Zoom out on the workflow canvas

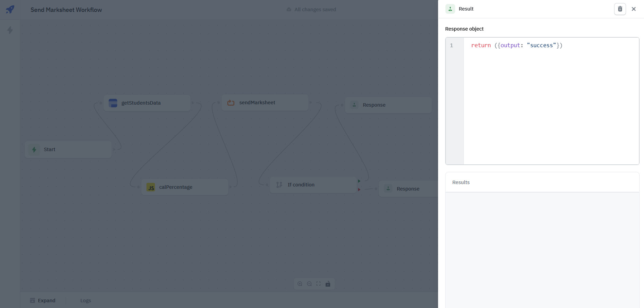(309, 284)
